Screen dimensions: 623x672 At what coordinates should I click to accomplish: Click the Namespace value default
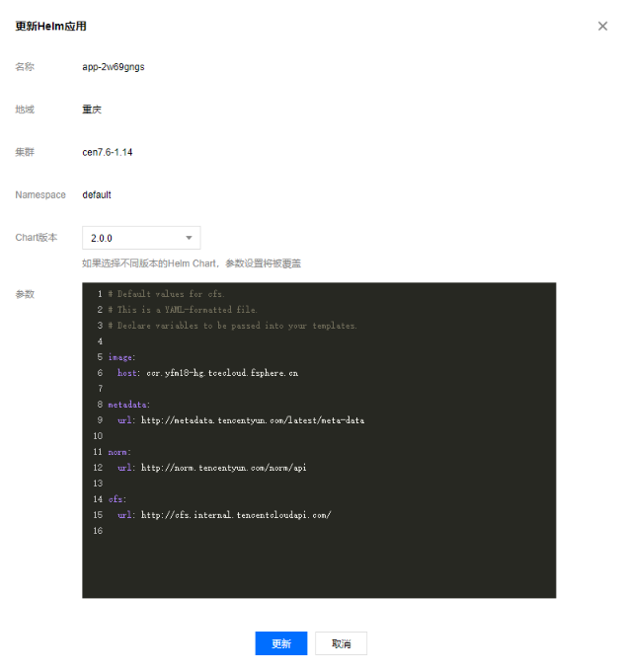pos(97,195)
